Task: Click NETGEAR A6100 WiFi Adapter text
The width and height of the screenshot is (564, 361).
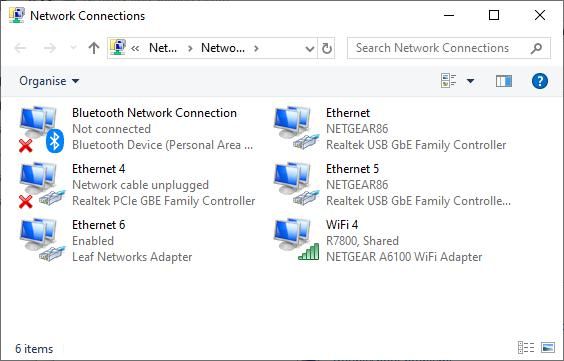Action: 404,257
